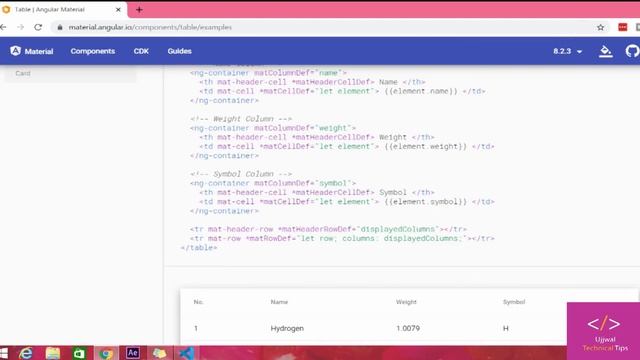Open the Guides page
640x360 pixels.
click(179, 51)
